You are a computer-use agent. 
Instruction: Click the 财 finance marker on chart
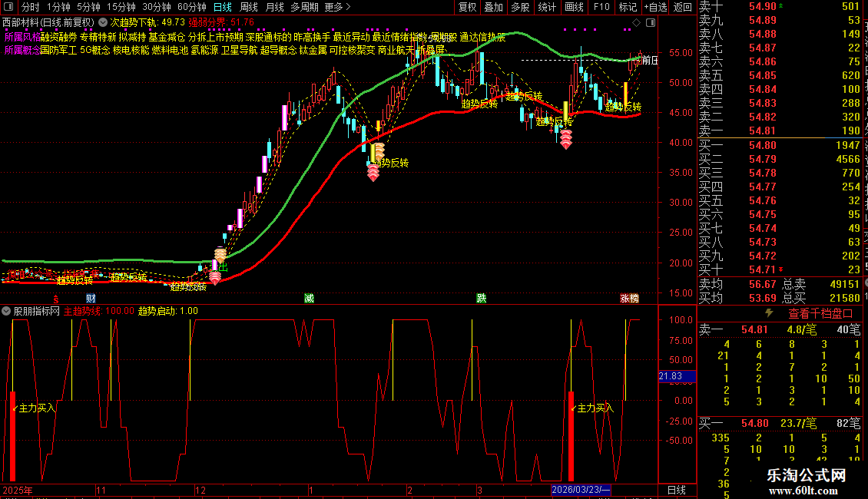coord(90,299)
